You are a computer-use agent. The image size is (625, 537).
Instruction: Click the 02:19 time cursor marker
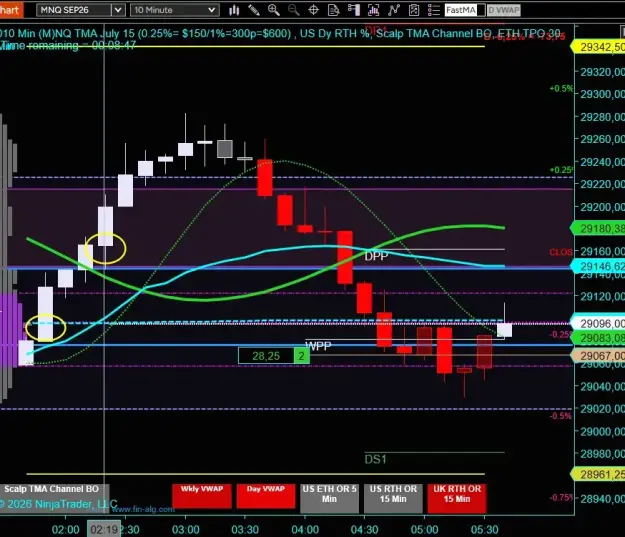click(x=104, y=529)
